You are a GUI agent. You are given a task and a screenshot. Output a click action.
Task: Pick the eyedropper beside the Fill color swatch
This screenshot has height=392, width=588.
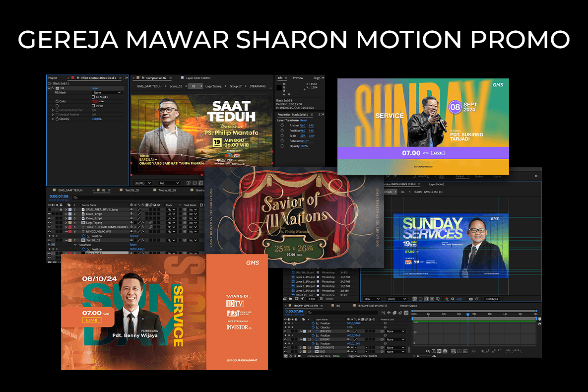coord(101,101)
